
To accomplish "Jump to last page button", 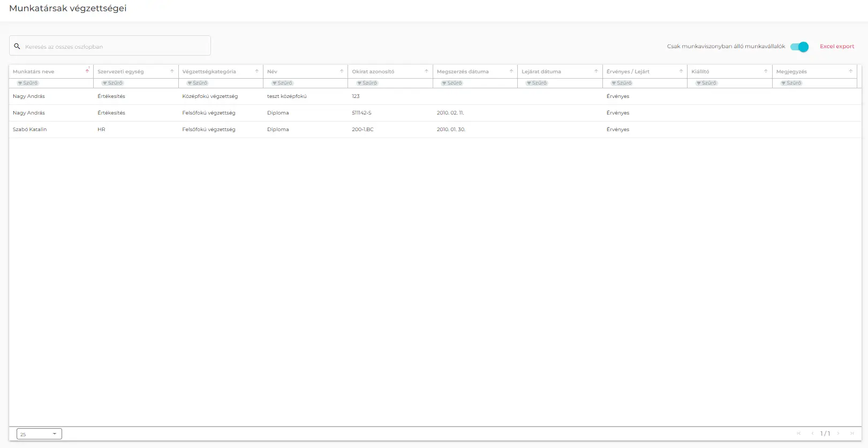I will pos(852,434).
